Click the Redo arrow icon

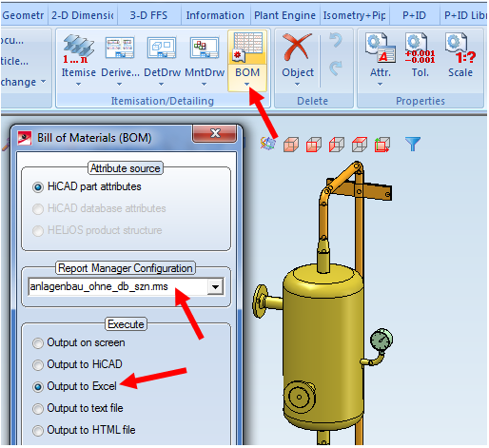[x=336, y=68]
